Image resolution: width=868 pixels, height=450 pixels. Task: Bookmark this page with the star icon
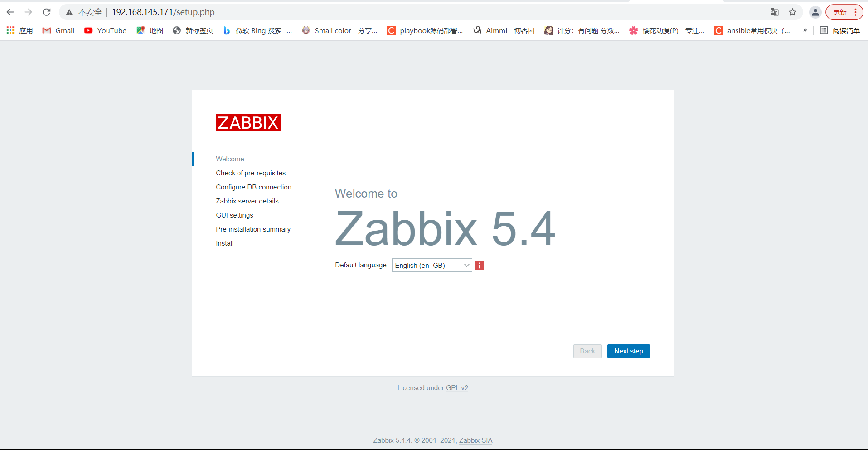(x=792, y=12)
